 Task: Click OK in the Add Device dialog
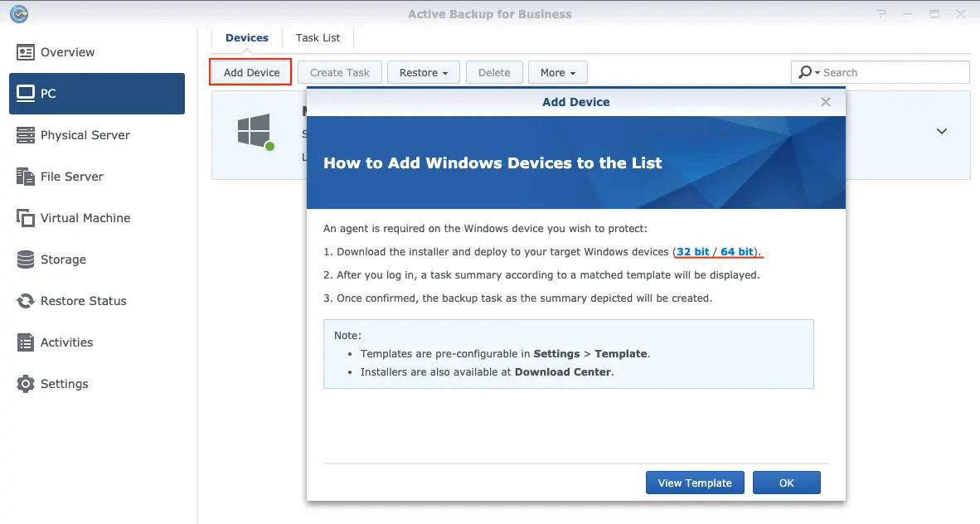(786, 483)
